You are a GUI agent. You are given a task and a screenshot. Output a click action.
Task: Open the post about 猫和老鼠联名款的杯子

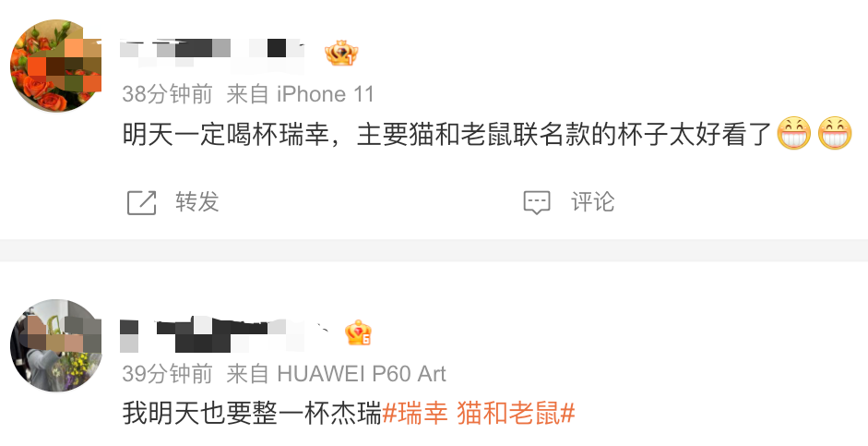point(487,134)
